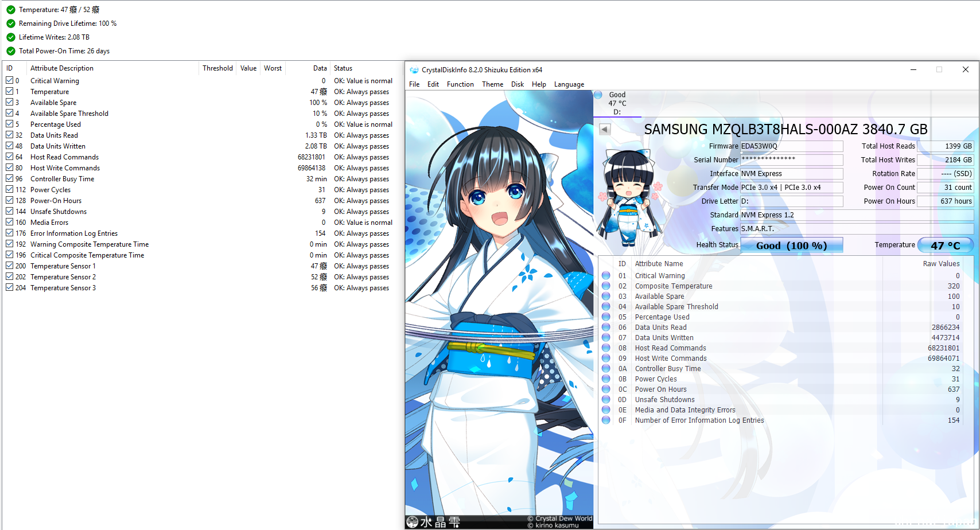Click the Status column header
980x530 pixels.
click(343, 68)
